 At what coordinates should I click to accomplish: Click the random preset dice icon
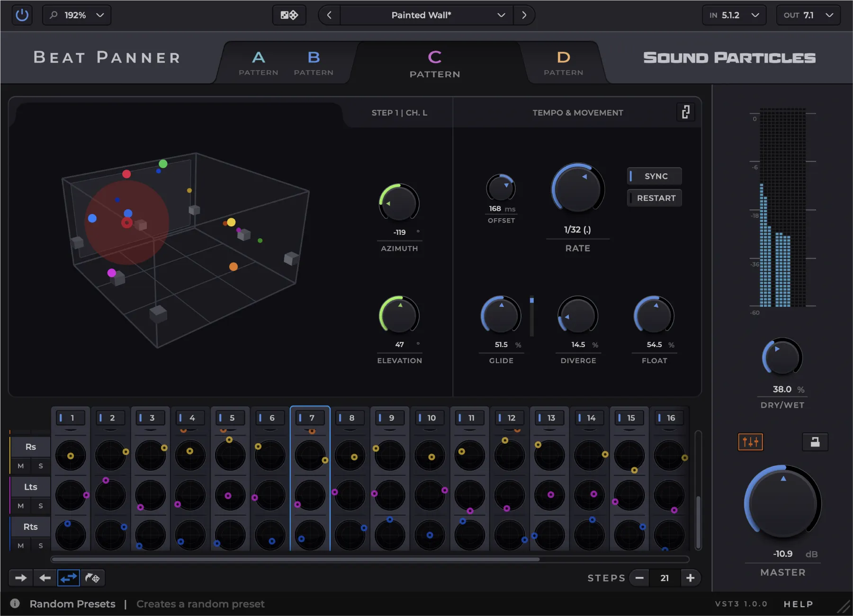pyautogui.click(x=289, y=15)
